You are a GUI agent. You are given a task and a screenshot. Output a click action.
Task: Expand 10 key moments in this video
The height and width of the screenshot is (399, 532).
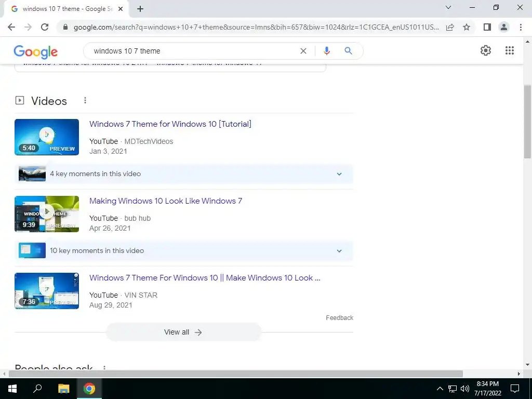click(184, 251)
